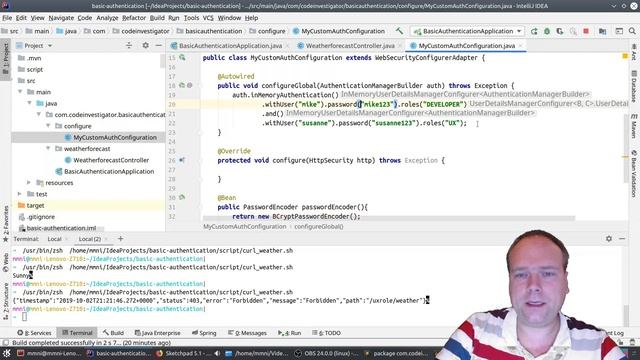Open the Spring tool window button
The height and width of the screenshot is (360, 640).
204,333
